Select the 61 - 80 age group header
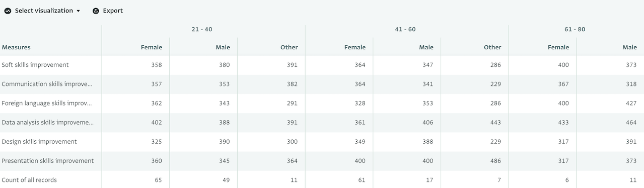The image size is (644, 188). pyautogui.click(x=575, y=29)
